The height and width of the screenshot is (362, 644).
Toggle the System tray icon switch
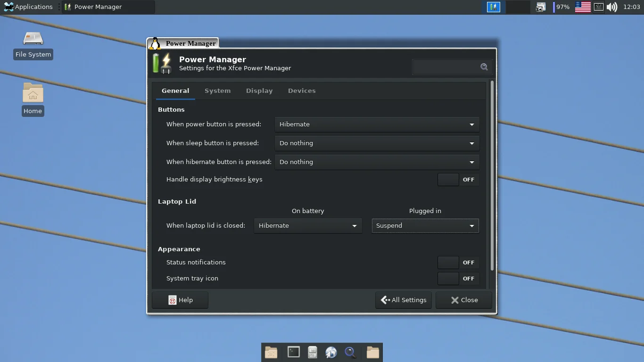(458, 279)
